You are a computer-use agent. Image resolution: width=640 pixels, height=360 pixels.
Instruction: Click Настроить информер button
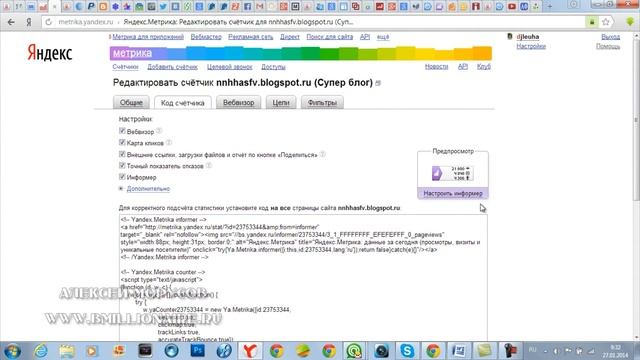[x=453, y=193]
